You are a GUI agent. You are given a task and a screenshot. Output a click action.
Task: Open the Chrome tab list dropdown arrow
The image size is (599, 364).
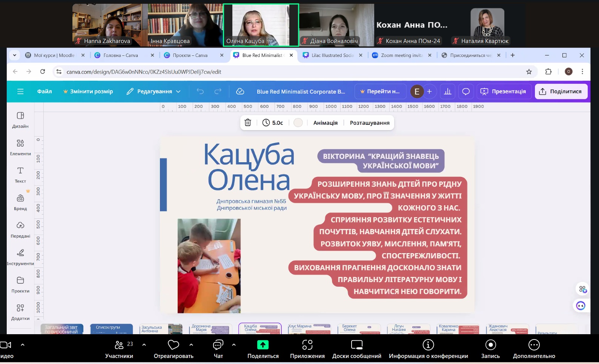14,55
